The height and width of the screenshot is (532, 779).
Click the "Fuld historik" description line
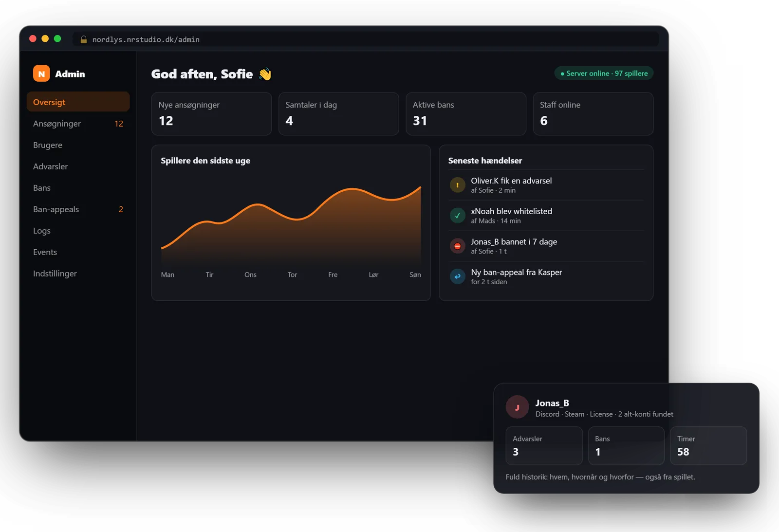tap(600, 477)
